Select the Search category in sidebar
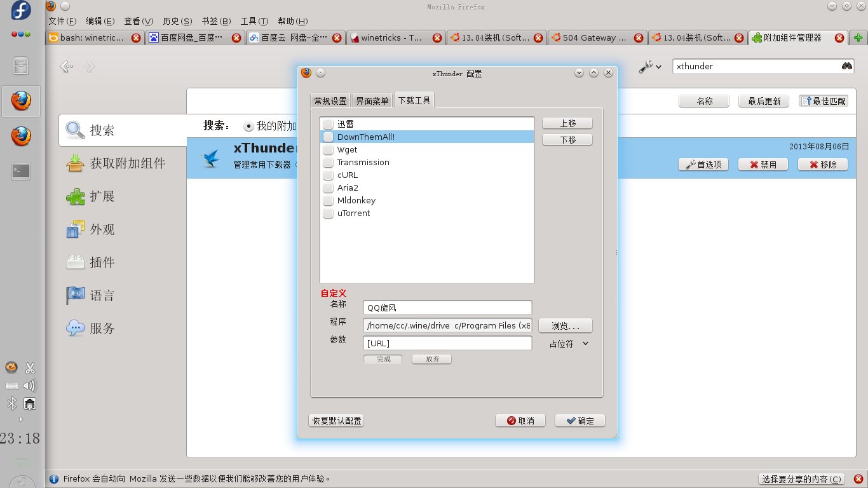Image resolution: width=868 pixels, height=488 pixels. pyautogui.click(x=122, y=130)
